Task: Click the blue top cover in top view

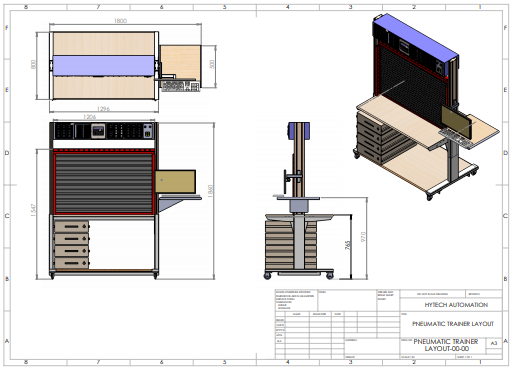Action: point(103,65)
